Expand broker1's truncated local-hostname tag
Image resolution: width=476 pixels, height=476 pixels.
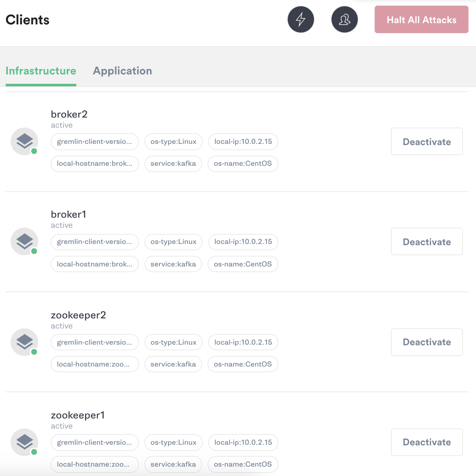[94, 264]
